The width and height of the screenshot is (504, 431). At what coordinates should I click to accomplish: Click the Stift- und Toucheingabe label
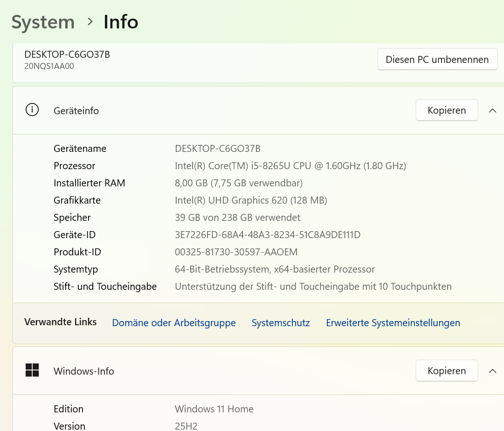pyautogui.click(x=105, y=287)
